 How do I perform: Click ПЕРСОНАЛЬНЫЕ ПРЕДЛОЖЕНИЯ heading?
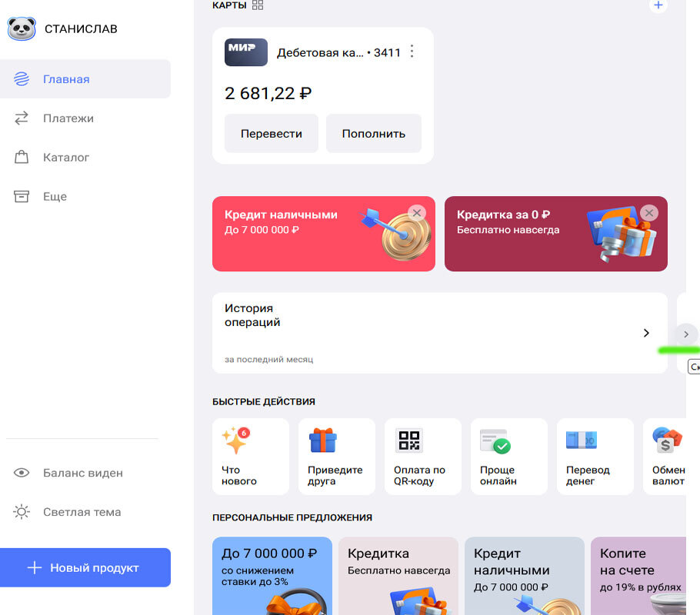click(292, 517)
